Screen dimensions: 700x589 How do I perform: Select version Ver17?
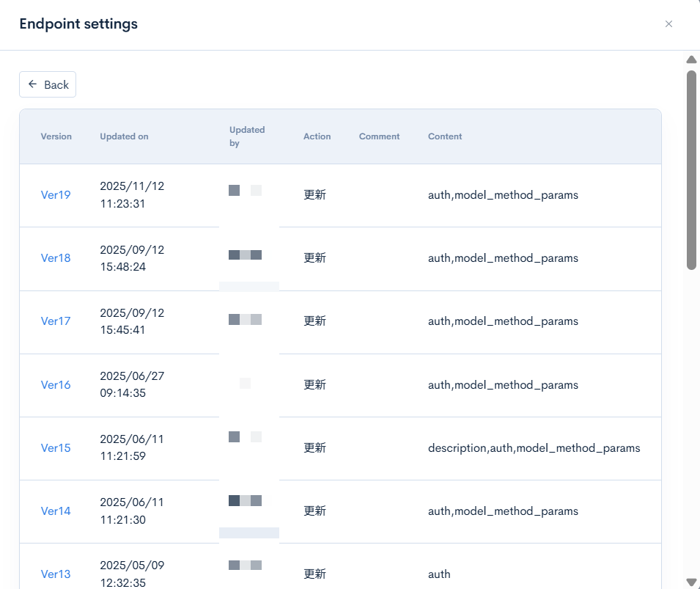[x=56, y=321]
